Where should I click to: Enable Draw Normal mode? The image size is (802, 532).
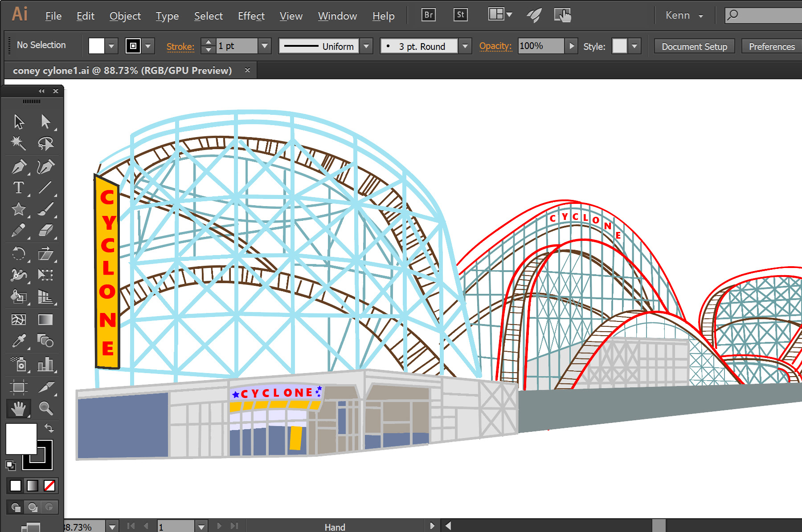click(x=16, y=507)
